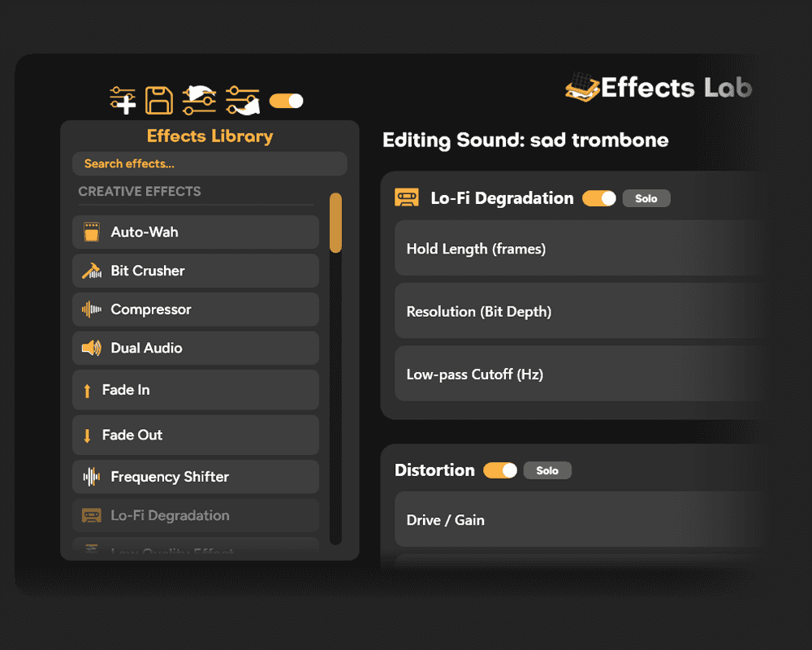Click the Fade In upward arrow icon
Viewport: 812px width, 650px height.
[89, 390]
